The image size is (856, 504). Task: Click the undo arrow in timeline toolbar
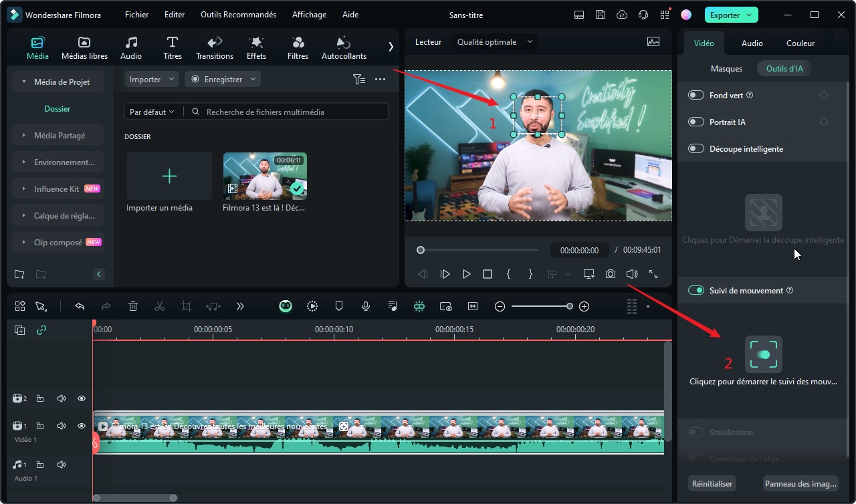coord(80,306)
